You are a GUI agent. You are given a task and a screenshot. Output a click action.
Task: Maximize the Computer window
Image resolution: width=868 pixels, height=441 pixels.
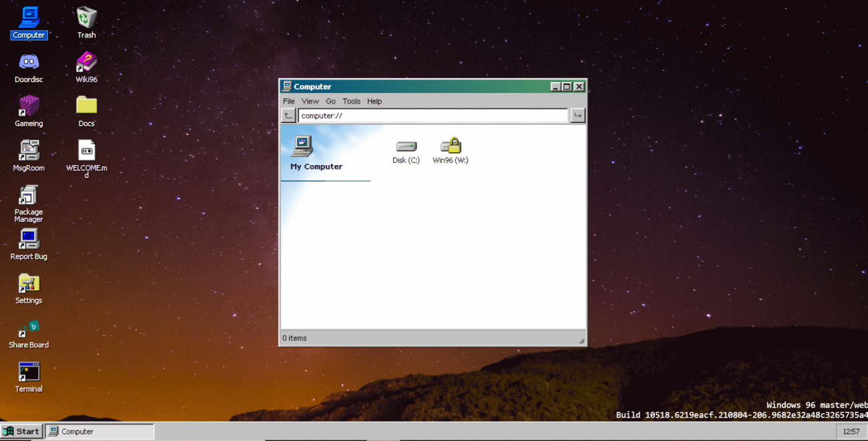567,87
